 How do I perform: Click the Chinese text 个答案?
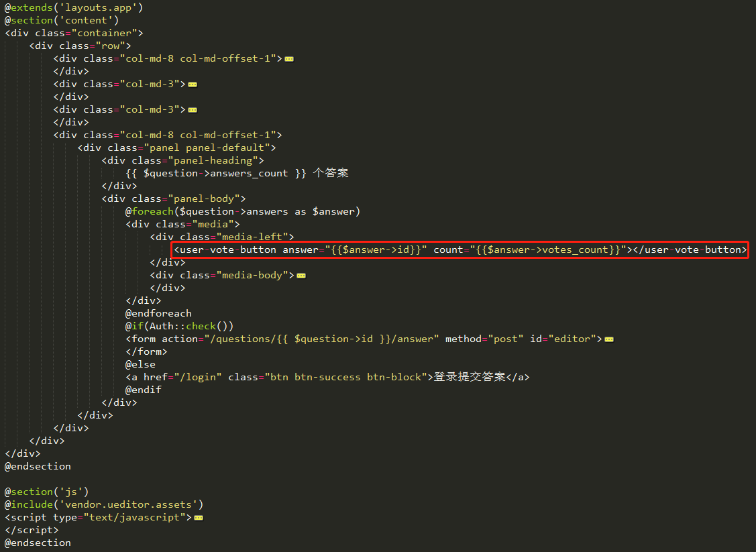pyautogui.click(x=330, y=172)
